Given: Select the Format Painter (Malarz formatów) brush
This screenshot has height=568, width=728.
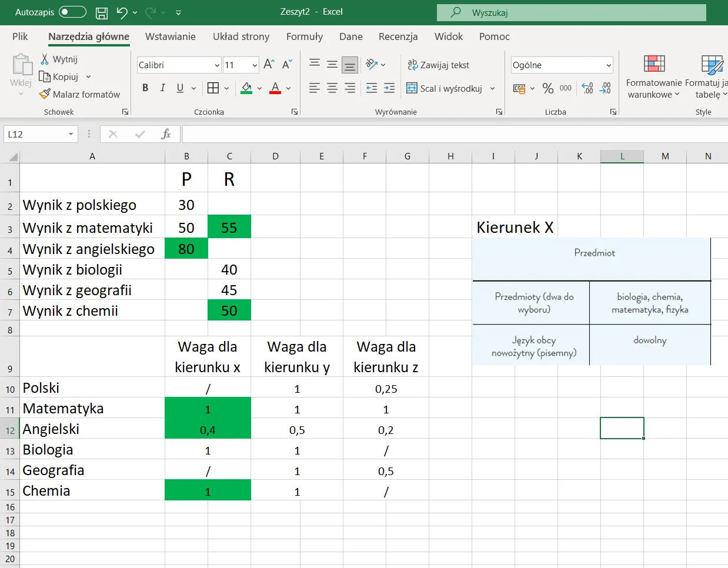Looking at the screenshot, I should click(45, 94).
